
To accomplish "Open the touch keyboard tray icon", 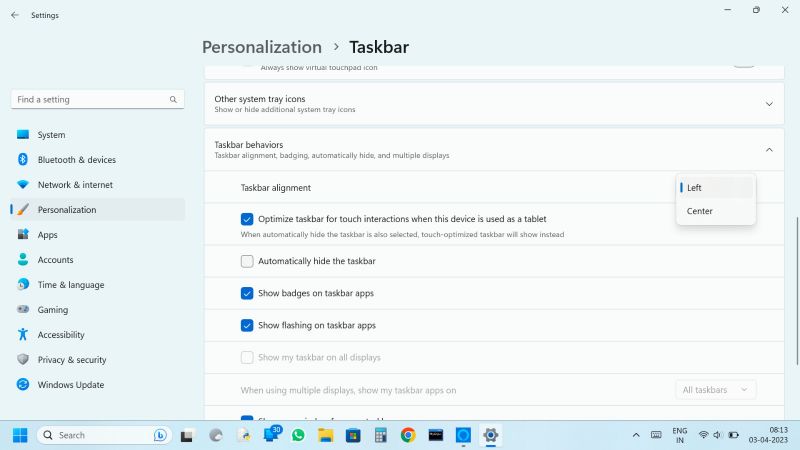I will [x=656, y=435].
